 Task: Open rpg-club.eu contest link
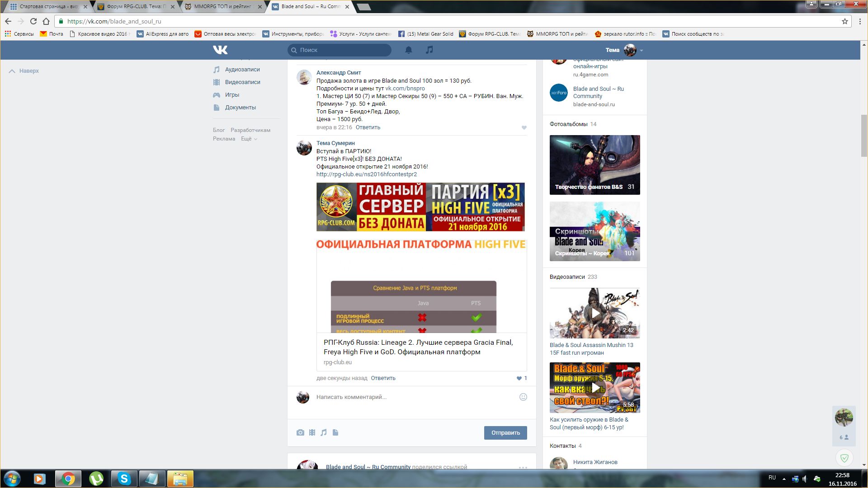tap(367, 174)
